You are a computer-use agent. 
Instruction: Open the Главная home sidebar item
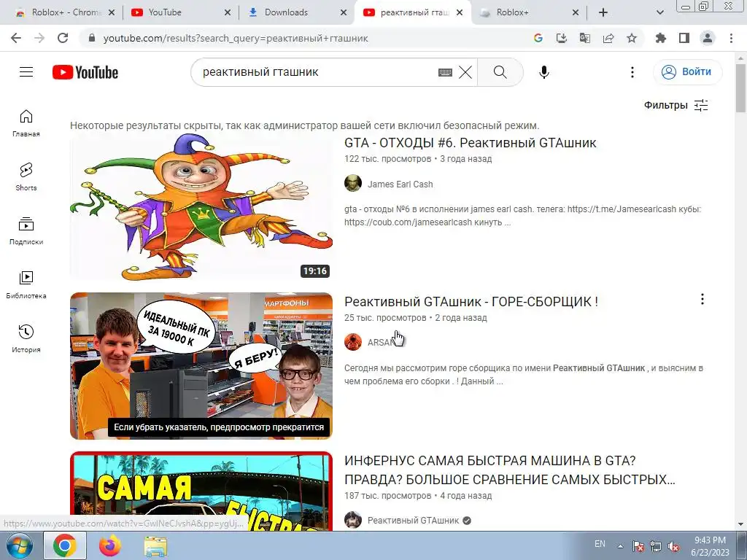click(26, 123)
